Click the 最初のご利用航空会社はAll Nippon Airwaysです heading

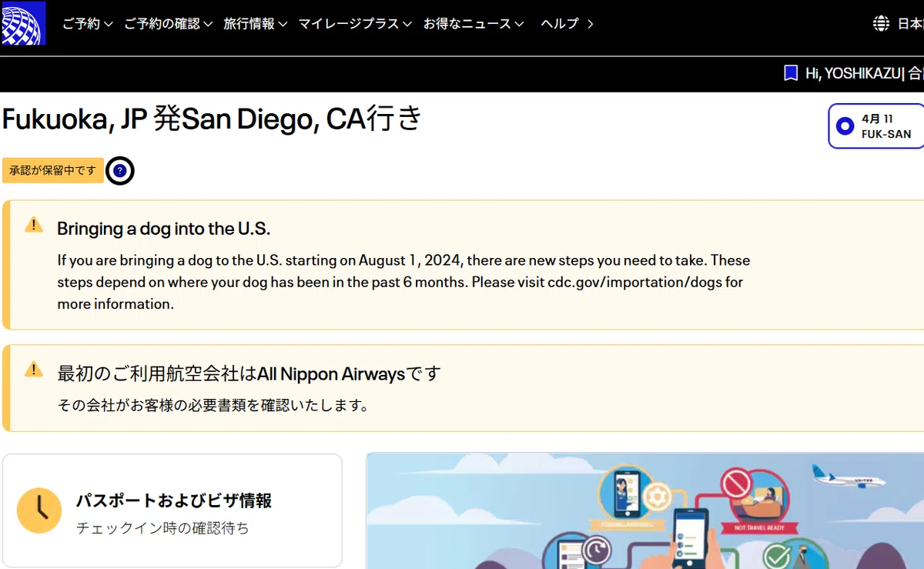click(249, 374)
